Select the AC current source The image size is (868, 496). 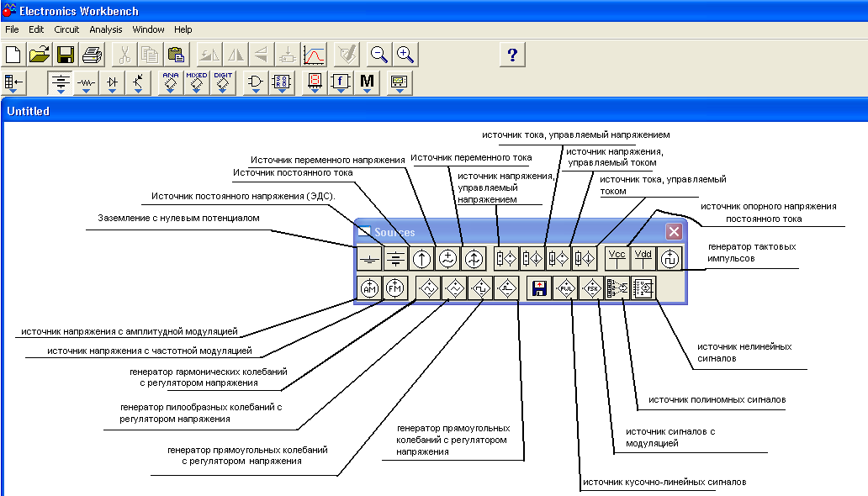[474, 259]
